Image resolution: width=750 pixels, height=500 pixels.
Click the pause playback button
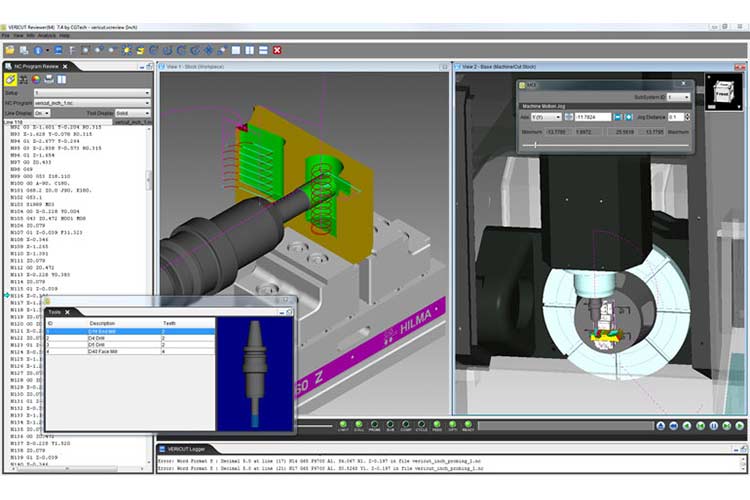tap(713, 426)
